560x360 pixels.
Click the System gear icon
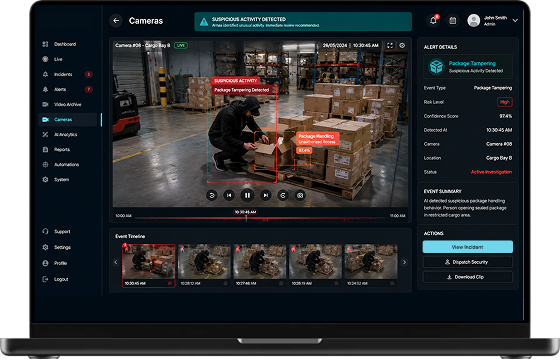[x=45, y=180]
